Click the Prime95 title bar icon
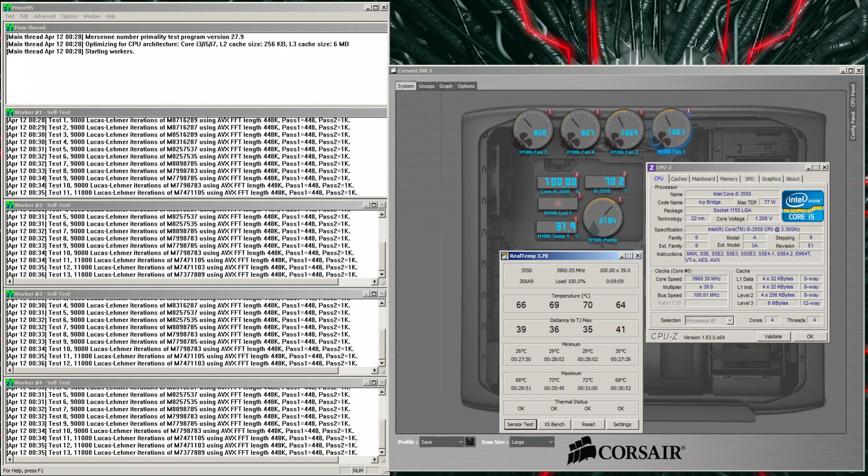 tap(7, 8)
